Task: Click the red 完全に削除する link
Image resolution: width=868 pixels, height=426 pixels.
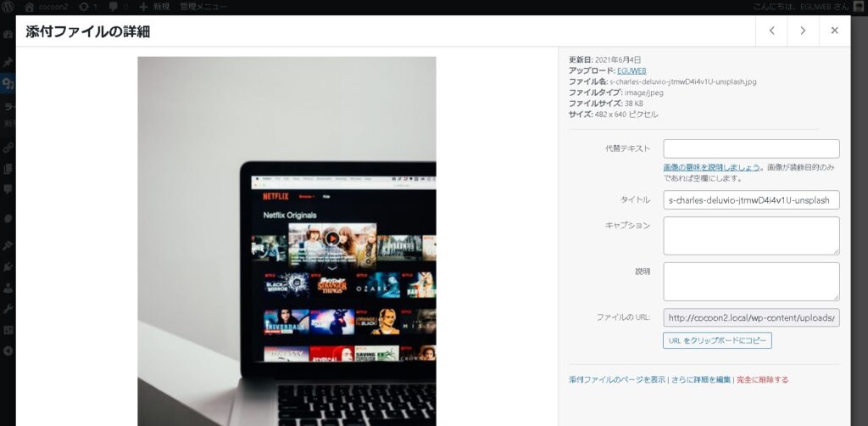Action: click(762, 379)
